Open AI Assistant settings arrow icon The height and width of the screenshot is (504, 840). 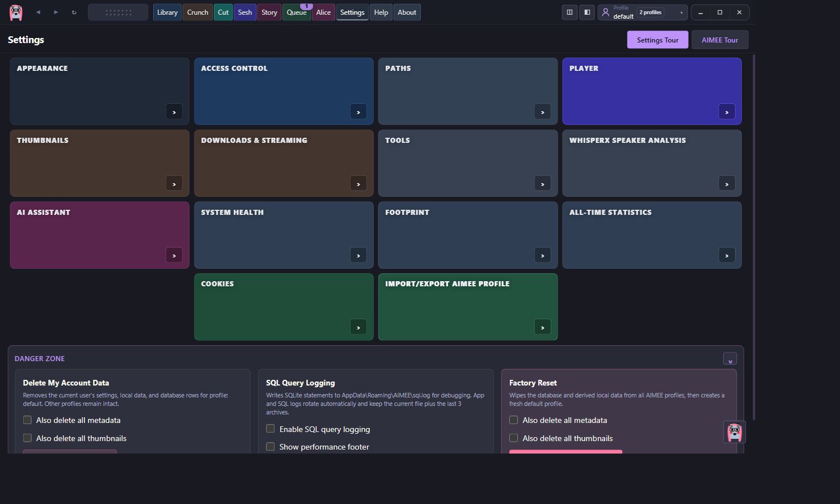tap(174, 255)
